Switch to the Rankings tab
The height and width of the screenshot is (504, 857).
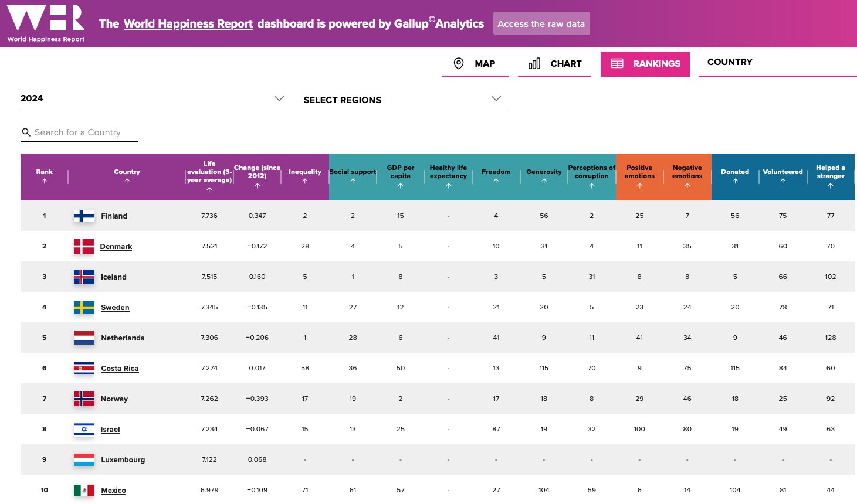coord(645,64)
